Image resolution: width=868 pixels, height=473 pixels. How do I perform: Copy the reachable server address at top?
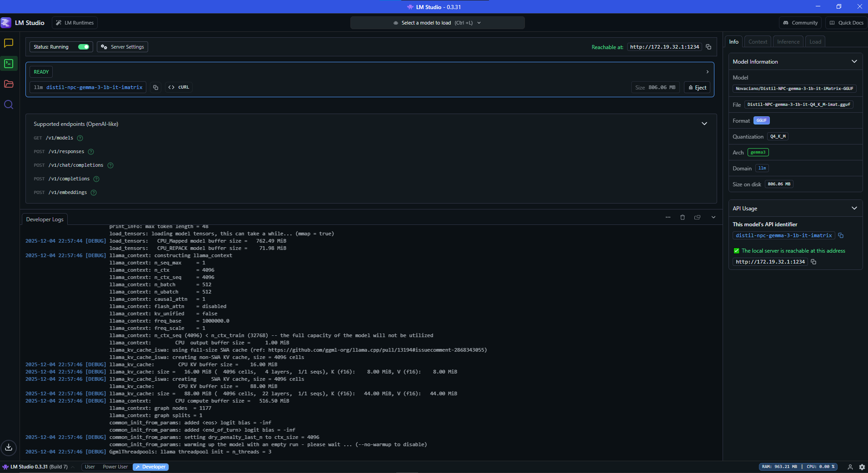point(708,47)
